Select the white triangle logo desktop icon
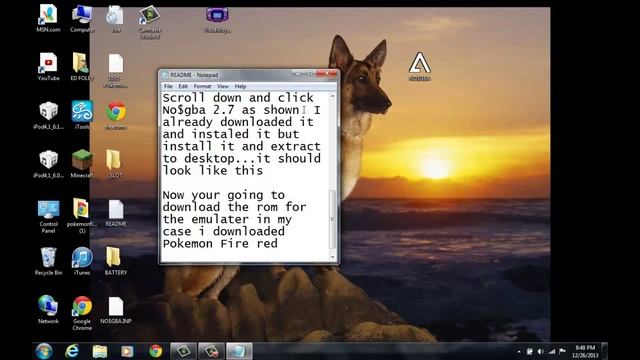The width and height of the screenshot is (640, 360). [x=420, y=66]
